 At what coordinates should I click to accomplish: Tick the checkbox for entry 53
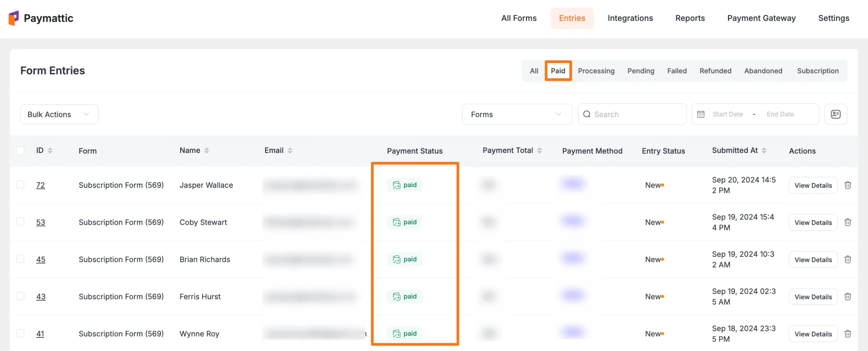point(20,222)
